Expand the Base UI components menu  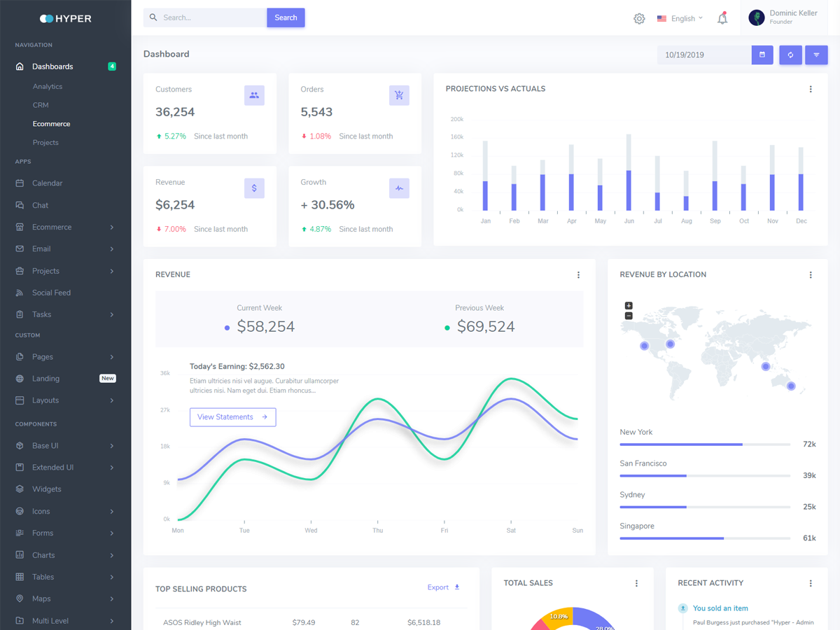64,446
